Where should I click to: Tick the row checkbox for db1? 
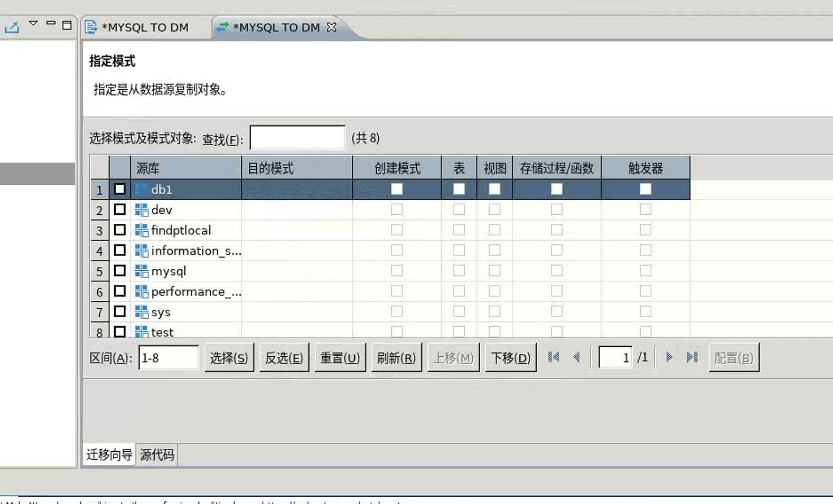(x=120, y=189)
